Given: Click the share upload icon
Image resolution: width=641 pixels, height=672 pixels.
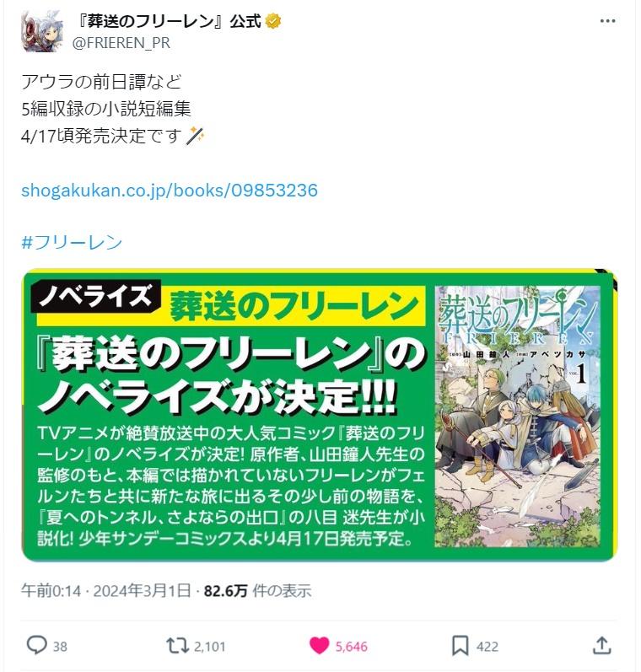Looking at the screenshot, I should (x=601, y=645).
